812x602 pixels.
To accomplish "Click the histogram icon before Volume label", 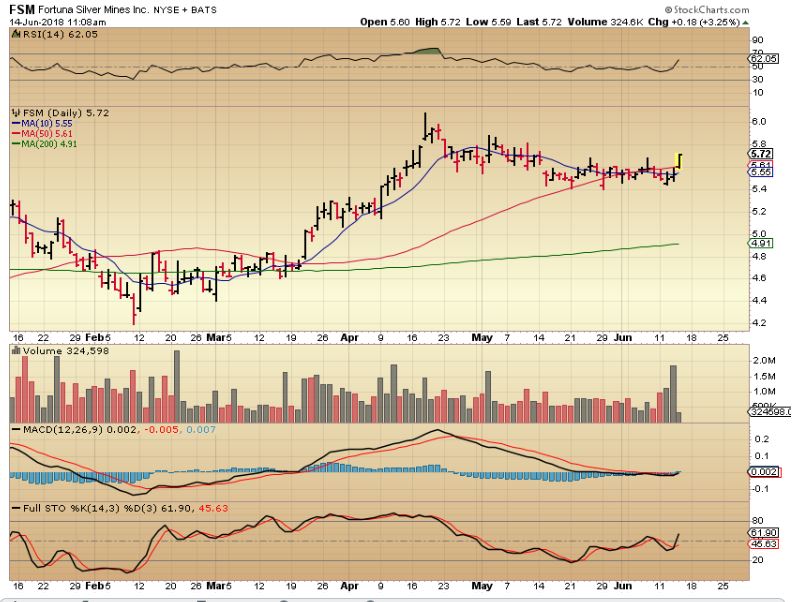I will click(16, 351).
